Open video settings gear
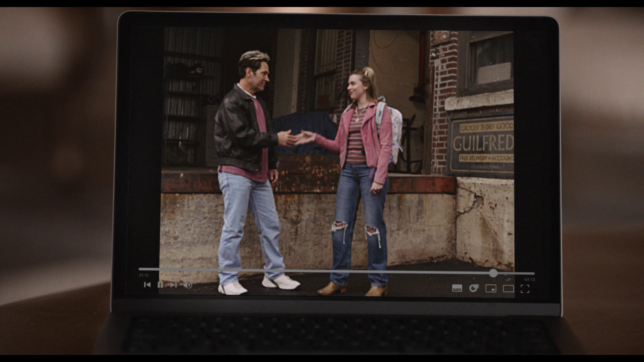Viewport: 644px width, 362px height. [x=474, y=288]
